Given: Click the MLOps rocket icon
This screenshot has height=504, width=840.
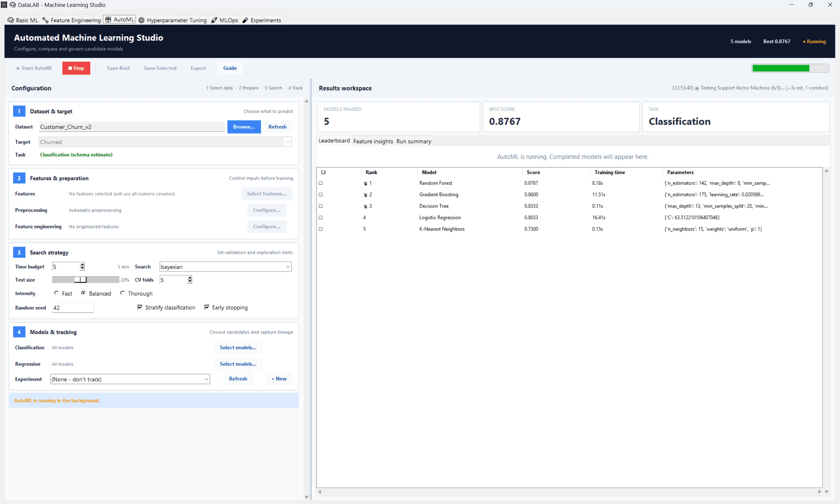Looking at the screenshot, I should pos(214,20).
